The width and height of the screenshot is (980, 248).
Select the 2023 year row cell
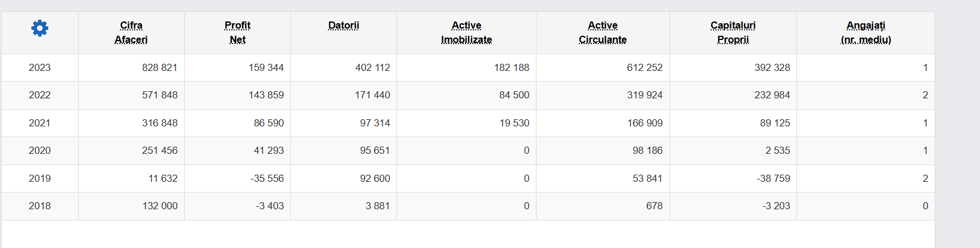click(x=40, y=67)
